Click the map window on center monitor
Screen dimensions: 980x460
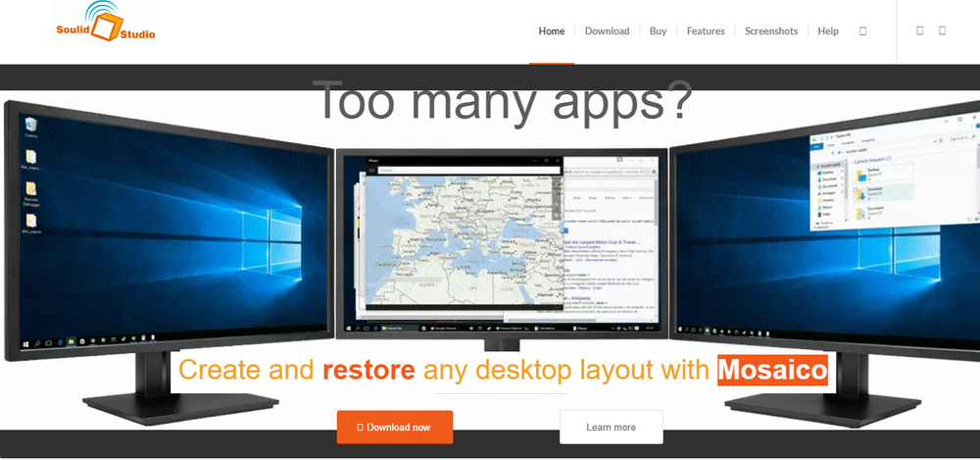[463, 232]
